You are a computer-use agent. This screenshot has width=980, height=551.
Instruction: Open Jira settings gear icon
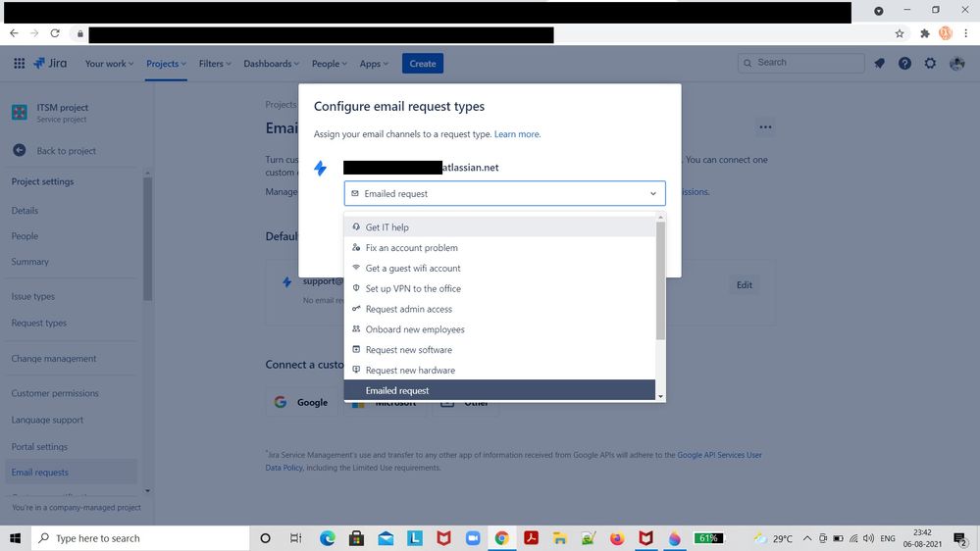pos(930,63)
